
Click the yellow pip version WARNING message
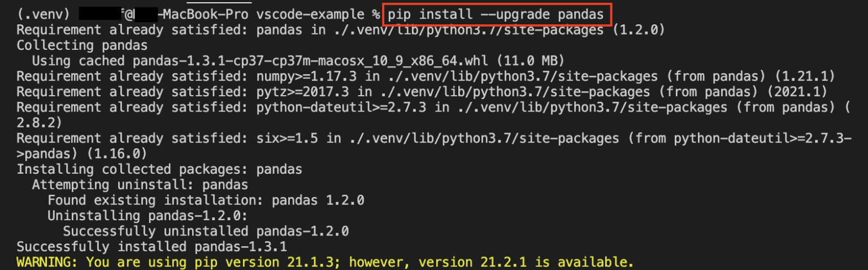(x=325, y=262)
